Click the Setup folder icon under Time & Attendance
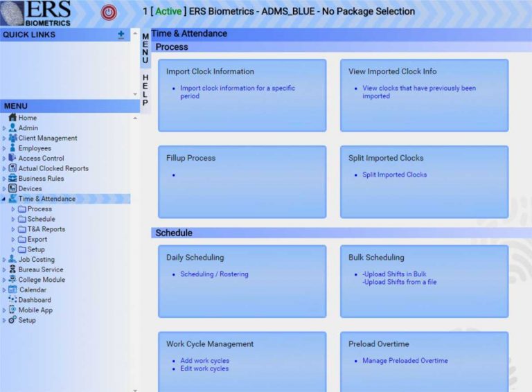The width and height of the screenshot is (532, 392). pyautogui.click(x=22, y=249)
